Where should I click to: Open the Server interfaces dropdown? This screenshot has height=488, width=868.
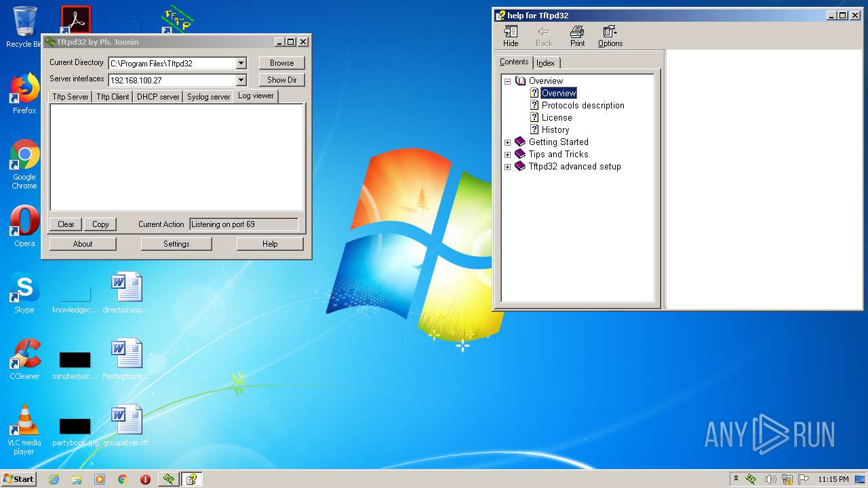click(x=241, y=80)
